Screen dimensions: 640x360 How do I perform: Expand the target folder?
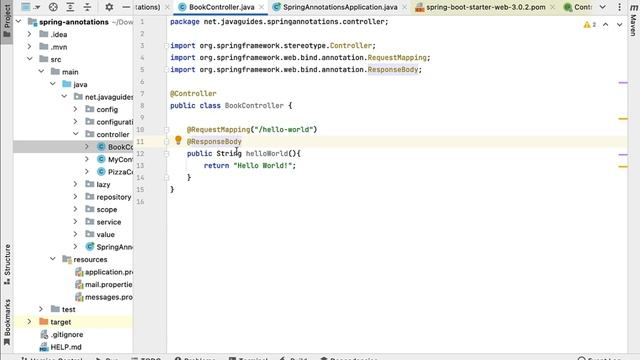[x=29, y=322]
